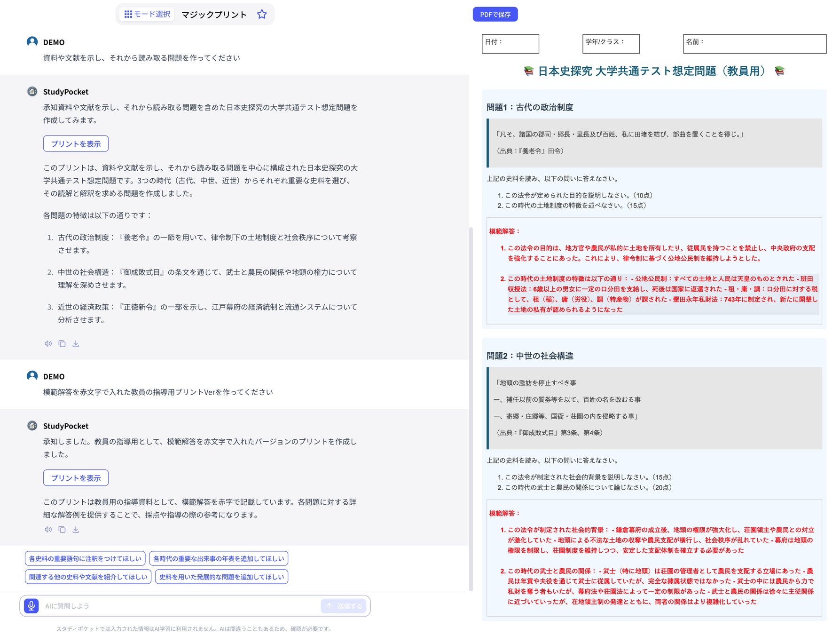Click the マジックプリント mode title
The width and height of the screenshot is (840, 635).
[x=214, y=15]
